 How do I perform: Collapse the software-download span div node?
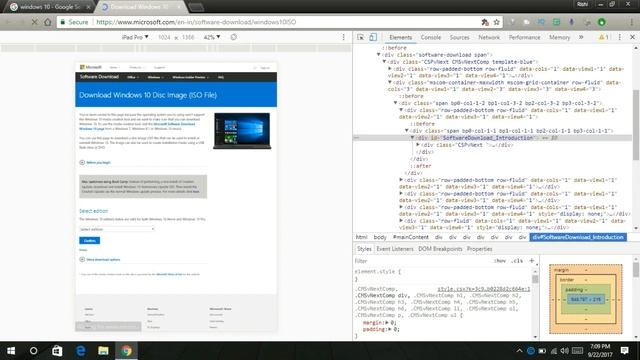point(379,54)
